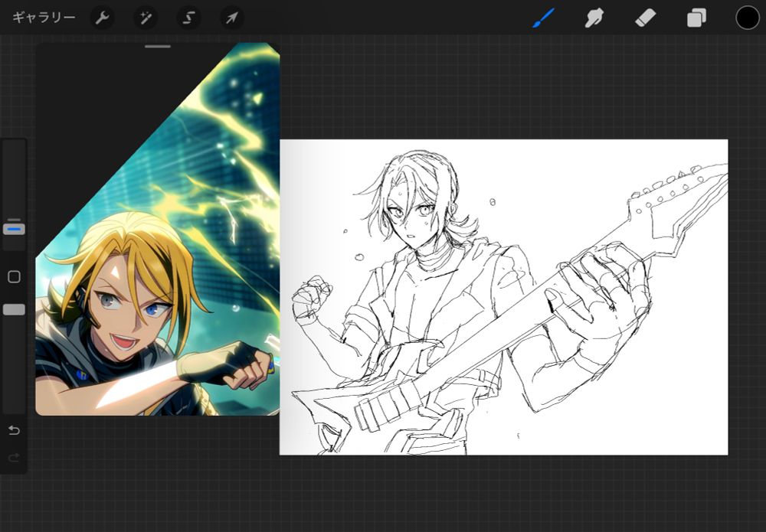Image resolution: width=766 pixels, height=532 pixels.
Task: Tap the reference window grab handle
Action: click(158, 47)
